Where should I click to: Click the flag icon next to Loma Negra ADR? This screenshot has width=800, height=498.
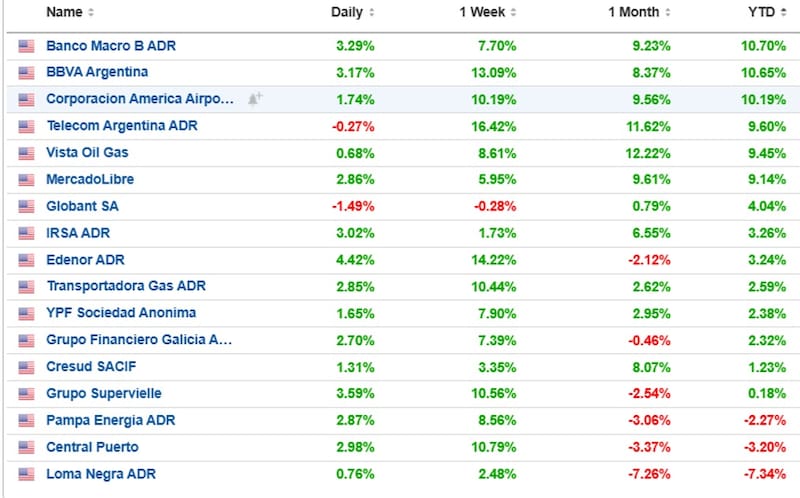25,474
